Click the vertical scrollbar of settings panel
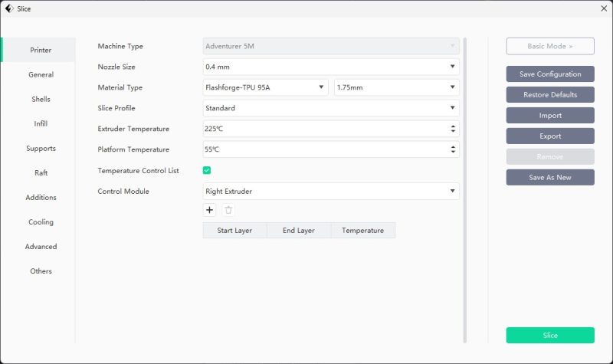The width and height of the screenshot is (613, 364). pyautogui.click(x=465, y=190)
